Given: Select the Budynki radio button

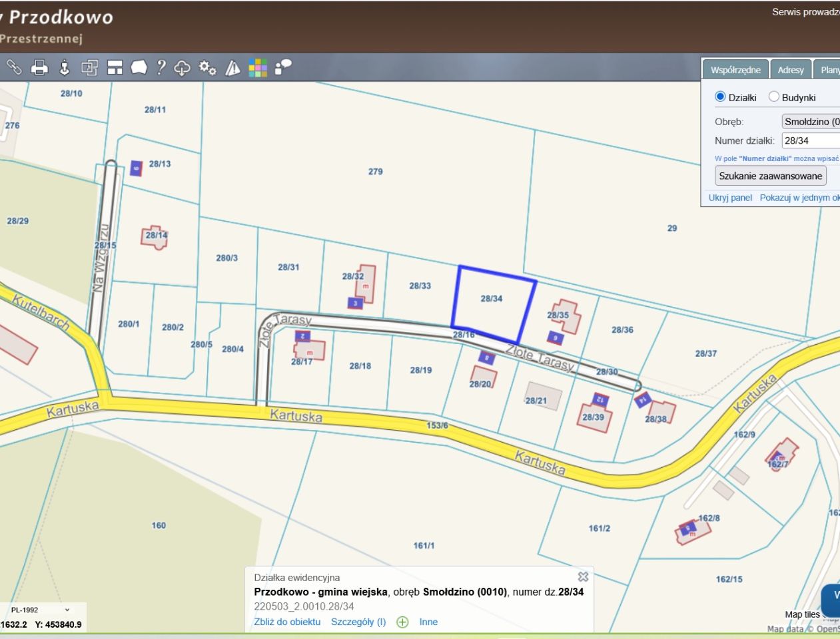Looking at the screenshot, I should coord(774,97).
